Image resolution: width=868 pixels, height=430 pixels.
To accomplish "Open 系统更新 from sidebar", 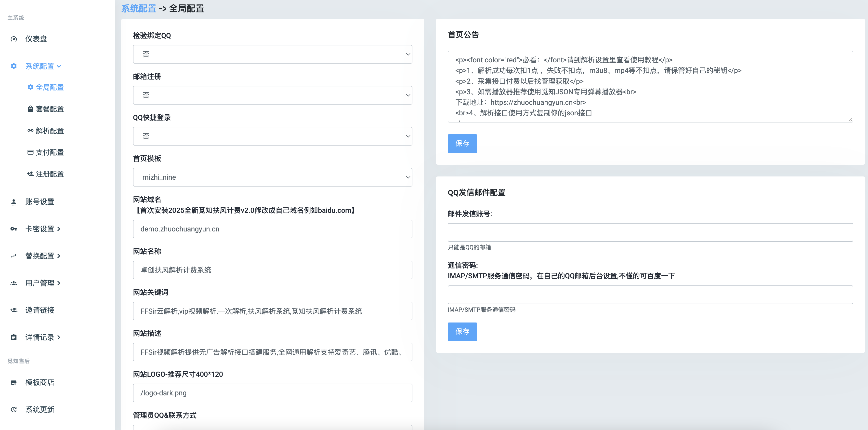I will (x=40, y=409).
